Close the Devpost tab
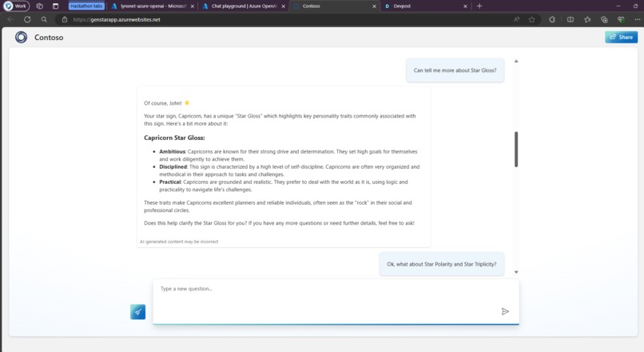This screenshot has height=352, width=644. [x=465, y=6]
